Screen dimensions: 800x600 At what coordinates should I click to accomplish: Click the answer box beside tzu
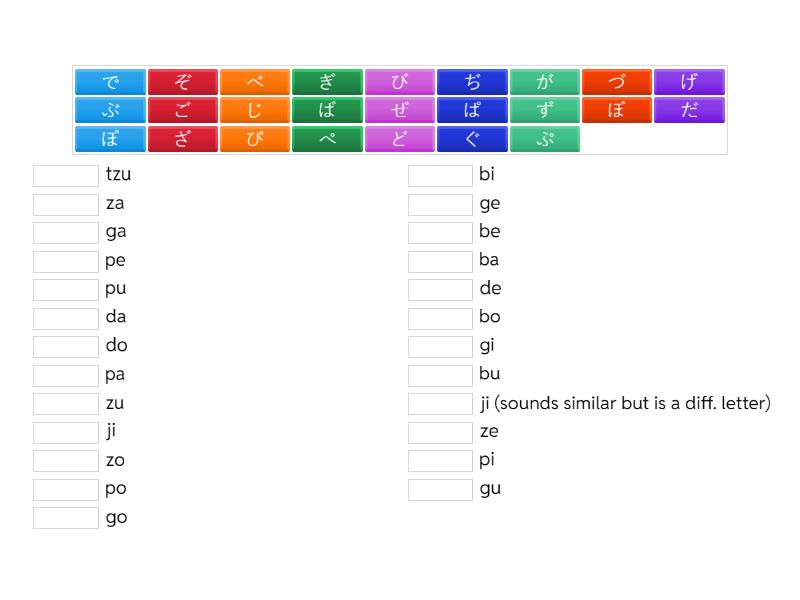[66, 176]
